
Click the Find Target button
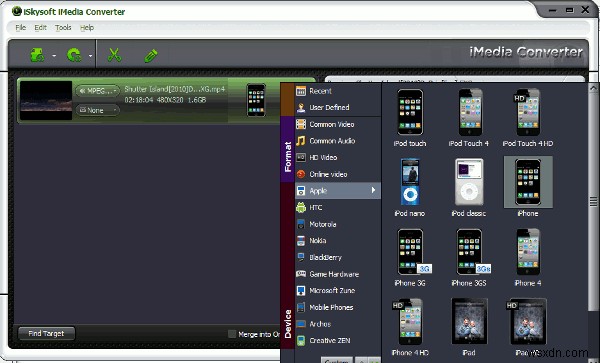tap(46, 334)
